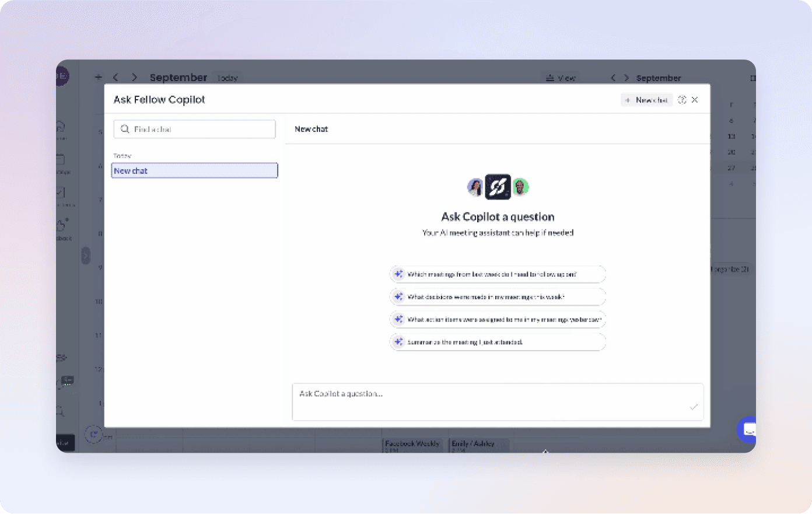812x514 pixels.
Task: Click the action items checkbox sidebar icon
Action: point(61,193)
